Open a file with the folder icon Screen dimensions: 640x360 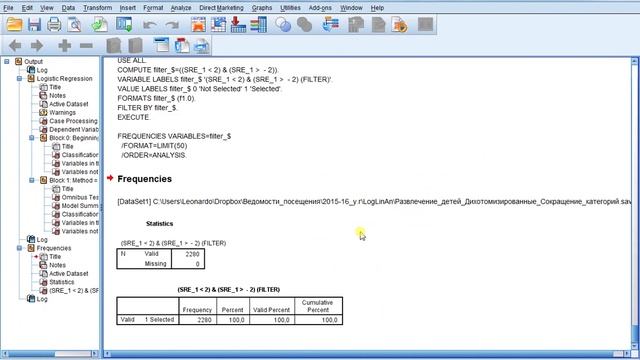click(x=14, y=25)
